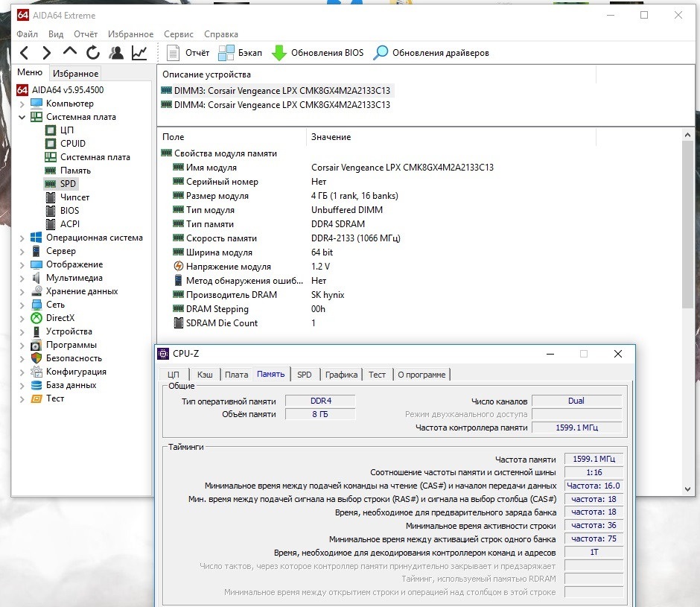Expand the Мультимедиа tree node
This screenshot has width=700, height=607.
coord(22,279)
